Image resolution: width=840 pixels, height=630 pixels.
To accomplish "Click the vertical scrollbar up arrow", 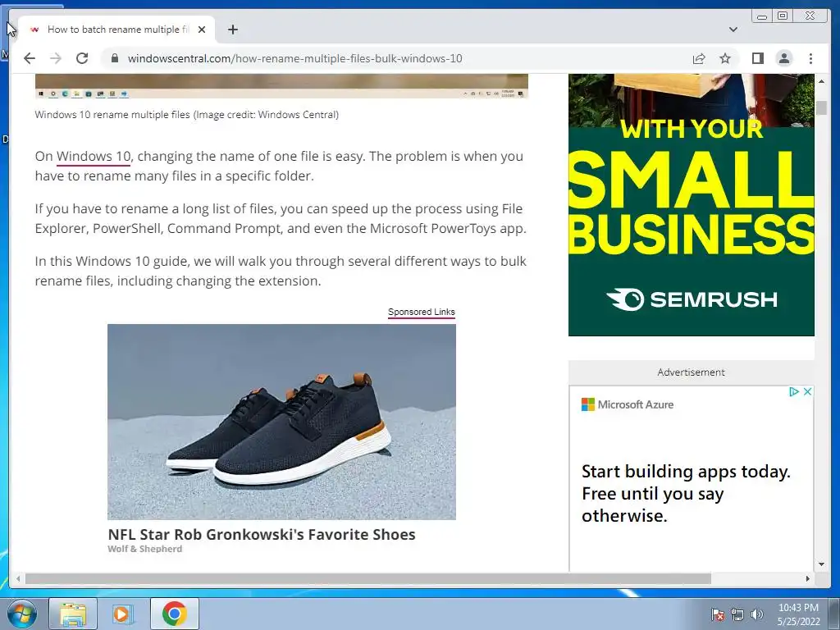I will pos(821,81).
